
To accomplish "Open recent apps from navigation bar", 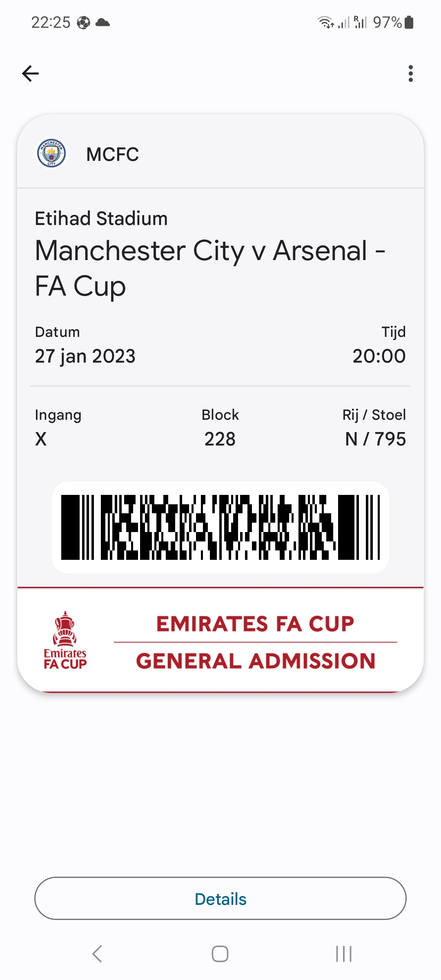I will pos(344,954).
